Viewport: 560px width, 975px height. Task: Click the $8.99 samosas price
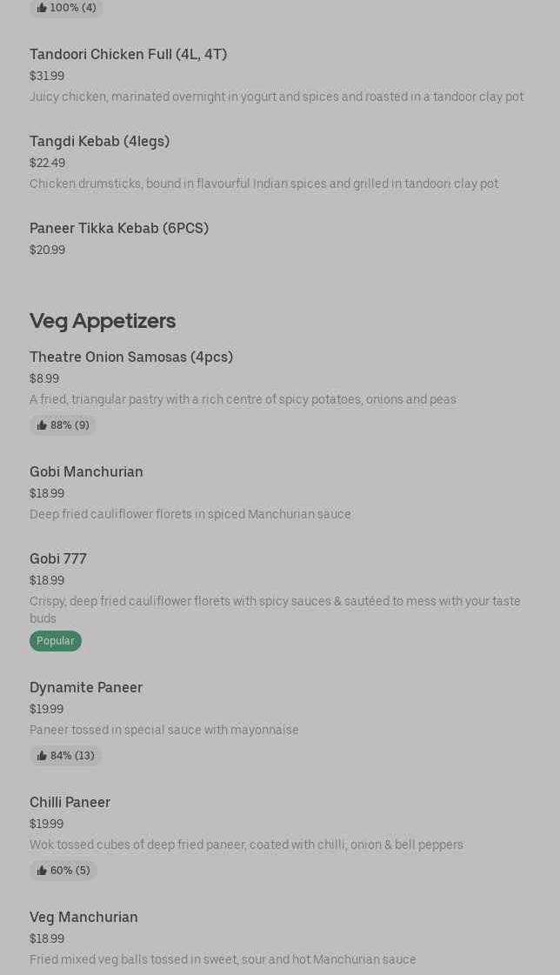point(44,379)
